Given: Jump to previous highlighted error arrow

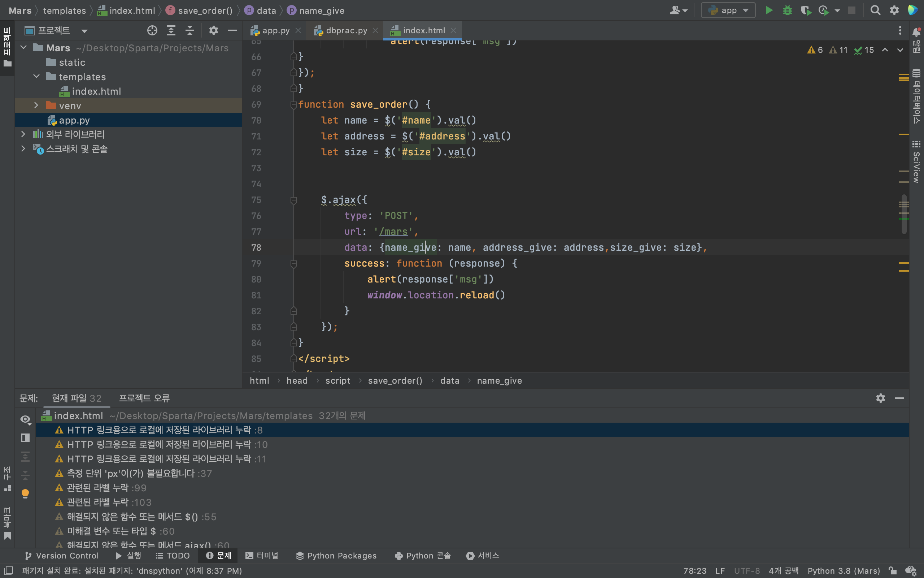Looking at the screenshot, I should pyautogui.click(x=885, y=50).
